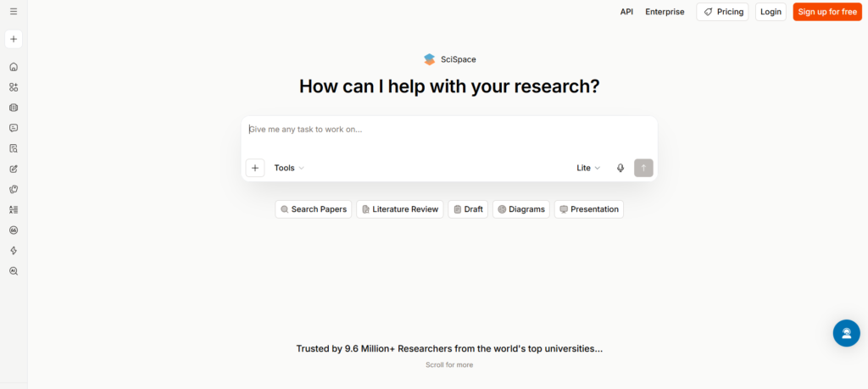Click the "How can I help with your research?" heading
The image size is (868, 389).
point(449,87)
